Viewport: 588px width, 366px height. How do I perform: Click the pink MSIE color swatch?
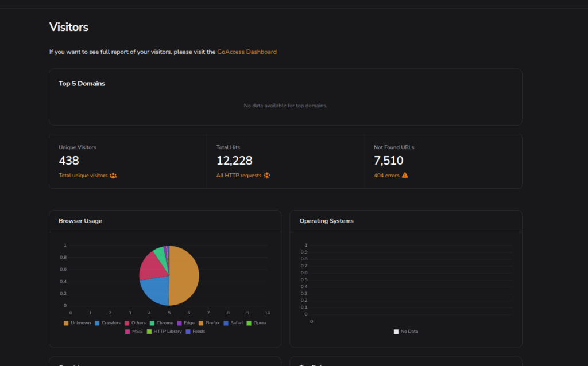tap(127, 332)
